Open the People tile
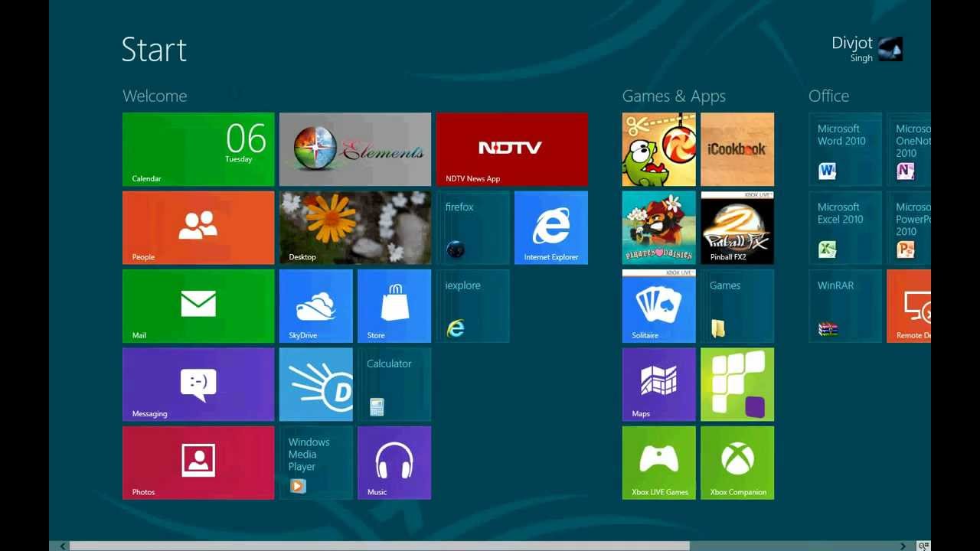The image size is (980, 551). [198, 228]
